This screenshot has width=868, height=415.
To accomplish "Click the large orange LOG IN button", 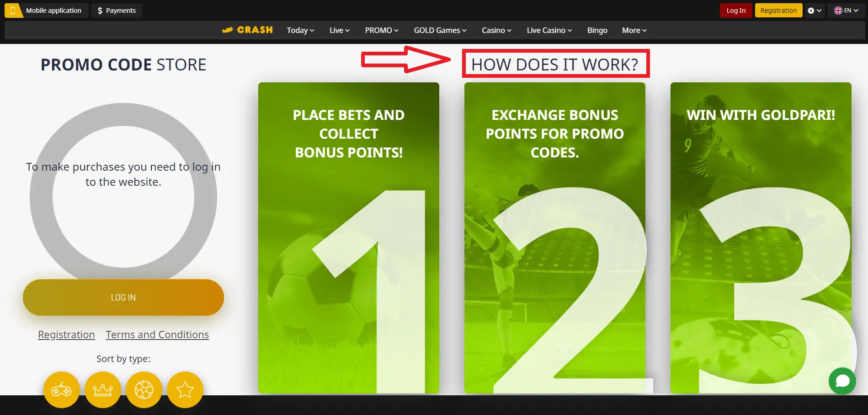I will click(123, 297).
